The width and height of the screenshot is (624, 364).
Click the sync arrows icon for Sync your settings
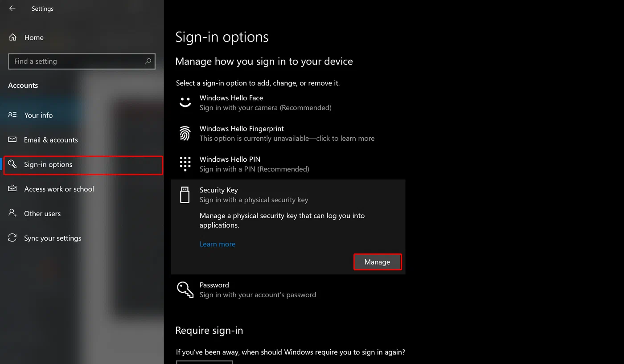pos(12,238)
